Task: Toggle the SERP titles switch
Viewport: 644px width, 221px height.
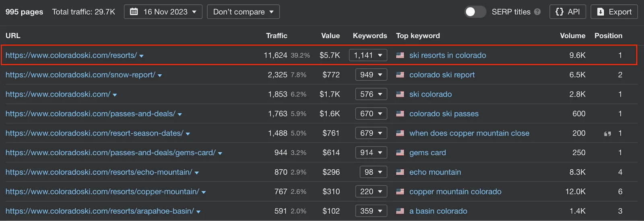Action: click(x=475, y=12)
